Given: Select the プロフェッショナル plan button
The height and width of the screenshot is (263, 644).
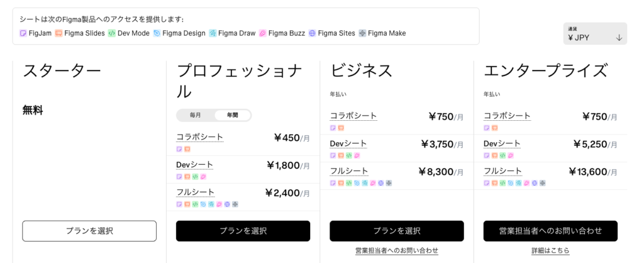Looking at the screenshot, I should (243, 231).
